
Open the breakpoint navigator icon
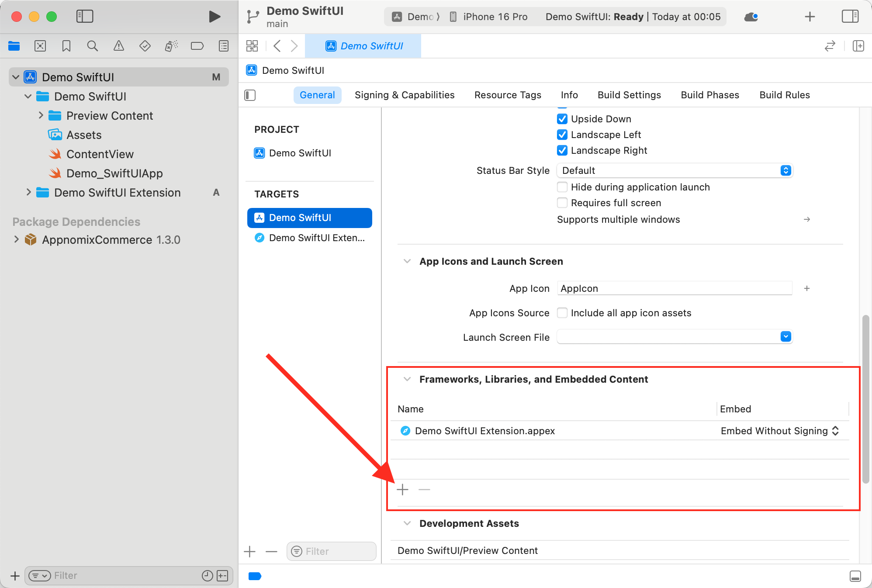pyautogui.click(x=197, y=46)
